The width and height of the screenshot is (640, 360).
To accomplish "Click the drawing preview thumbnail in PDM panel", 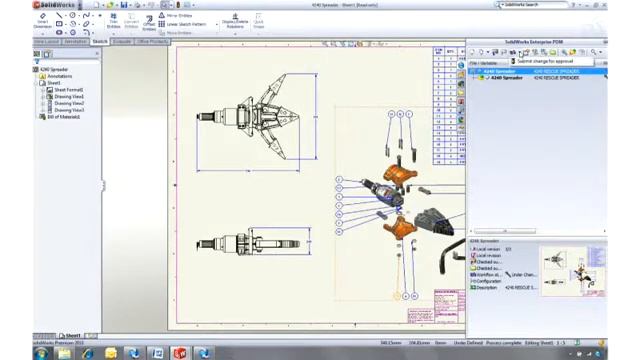I will click(x=573, y=271).
